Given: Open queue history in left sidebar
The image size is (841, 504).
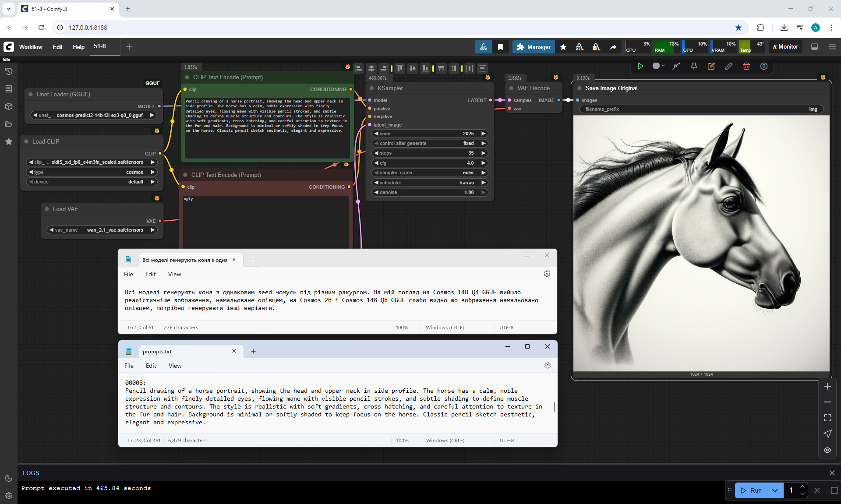Looking at the screenshot, I should coord(8,71).
